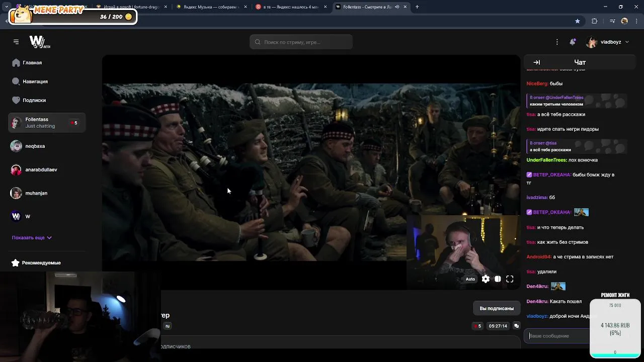Open the player settings gear

486,279
